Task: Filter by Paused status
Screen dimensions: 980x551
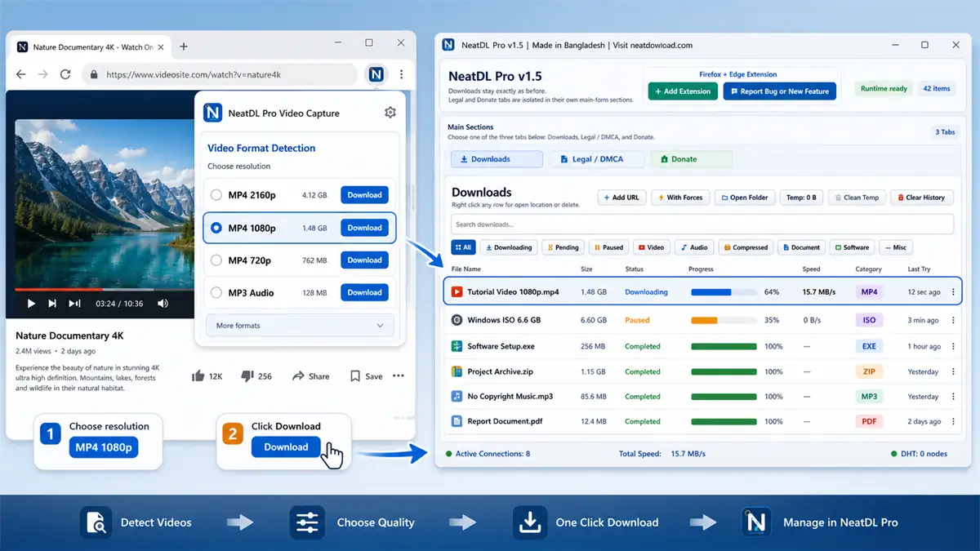Action: pyautogui.click(x=609, y=247)
